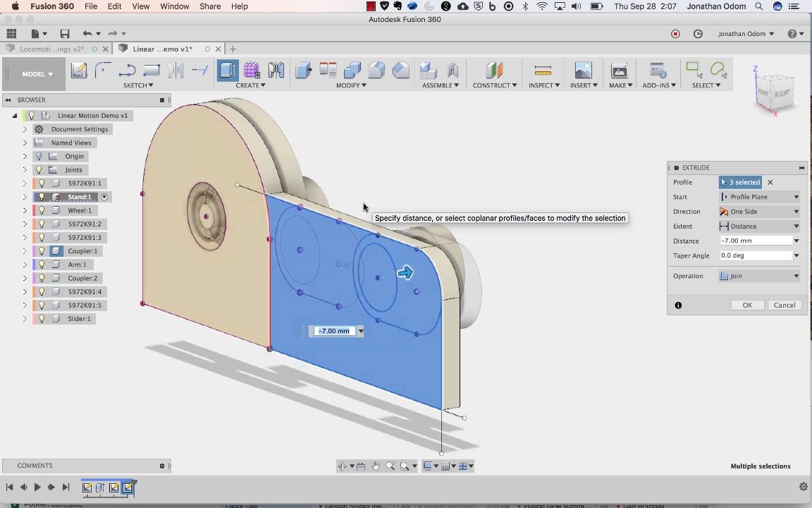Open the data panel grid icon
812x508 pixels.
click(x=11, y=34)
